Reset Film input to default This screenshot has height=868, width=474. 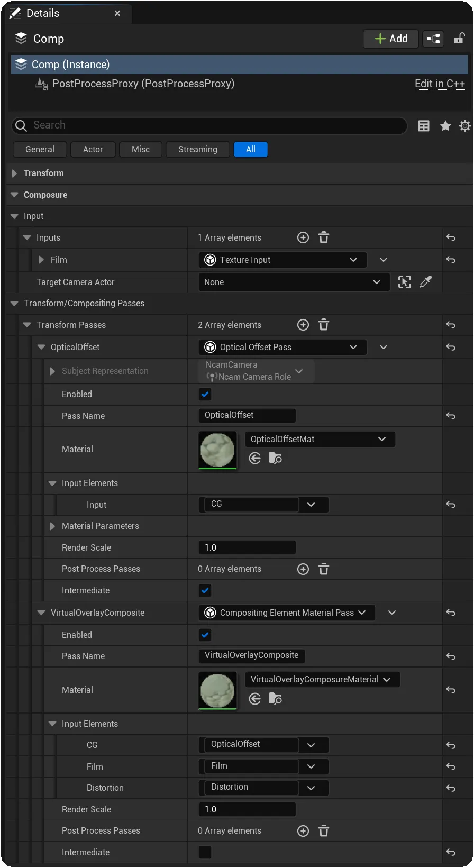point(451,260)
